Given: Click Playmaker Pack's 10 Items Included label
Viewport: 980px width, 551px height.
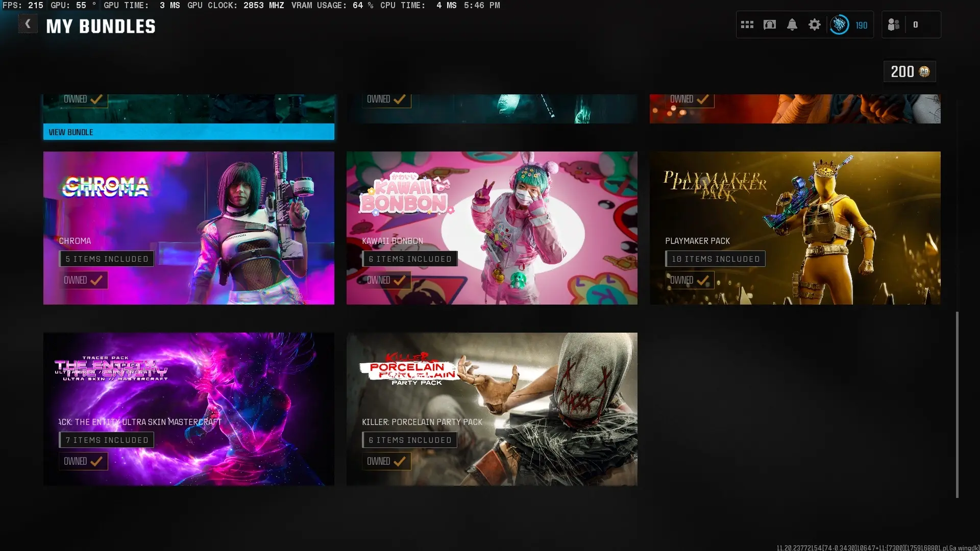Looking at the screenshot, I should click(x=715, y=259).
